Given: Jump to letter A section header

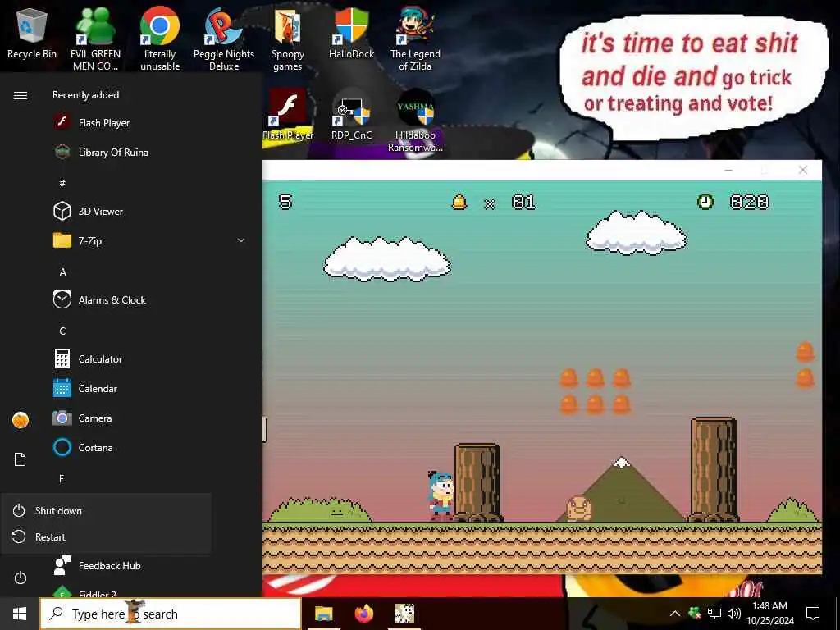Looking at the screenshot, I should [62, 272].
